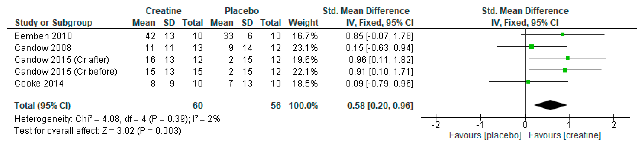The height and width of the screenshot is (145, 644).
Task: Click the Bemben 2010 green square marker
Action: [x=562, y=35]
